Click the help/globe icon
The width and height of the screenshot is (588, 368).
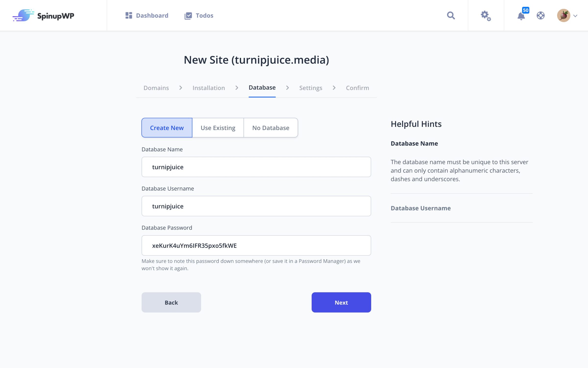click(x=540, y=16)
